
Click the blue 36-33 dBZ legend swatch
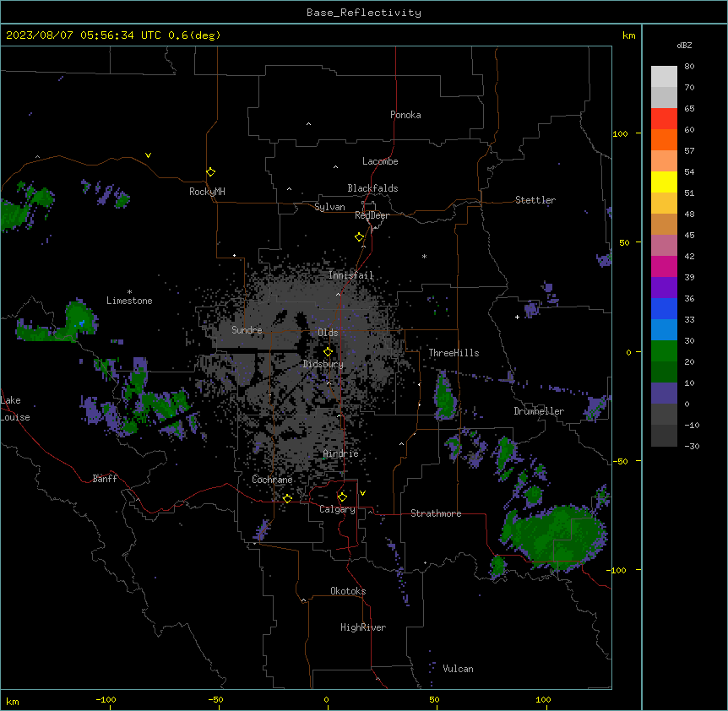pyautogui.click(x=664, y=308)
